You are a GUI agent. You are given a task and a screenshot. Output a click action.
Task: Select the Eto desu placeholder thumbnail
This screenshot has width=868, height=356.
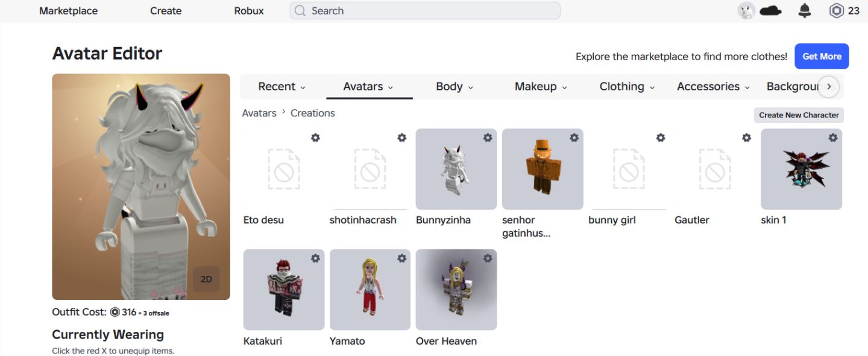pos(284,169)
